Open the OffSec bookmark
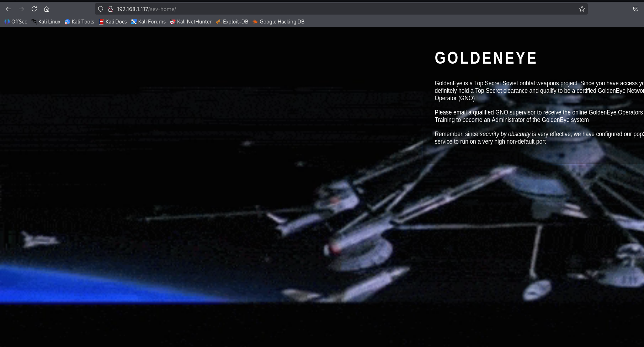The width and height of the screenshot is (644, 347). click(x=16, y=22)
